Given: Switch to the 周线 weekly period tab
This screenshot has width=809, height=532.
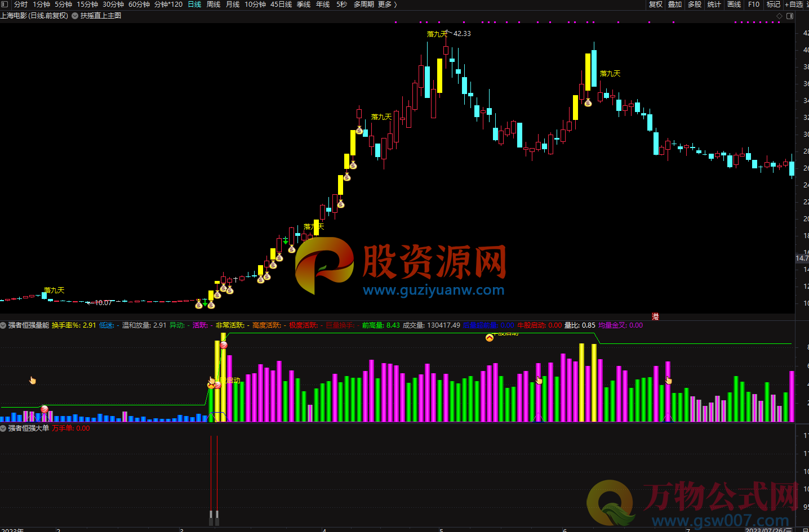Looking at the screenshot, I should (214, 5).
